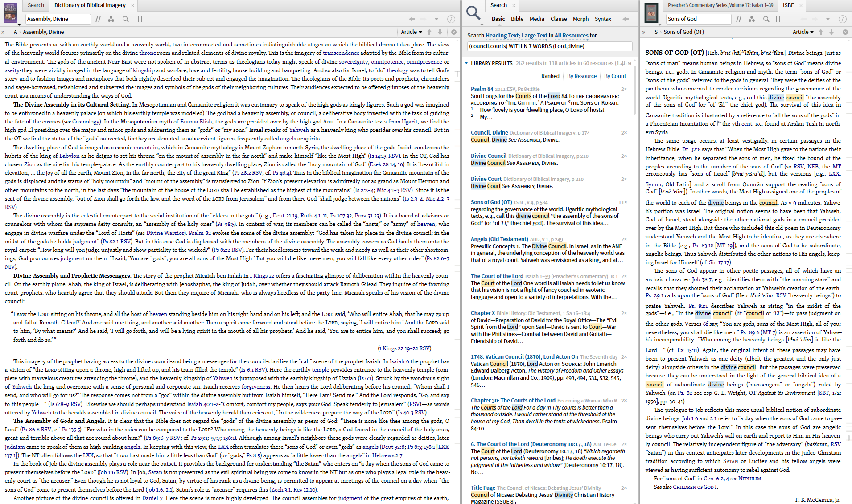852x504 pixels.
Task: Open inline search in the ISBE panel
Action: tap(766, 19)
